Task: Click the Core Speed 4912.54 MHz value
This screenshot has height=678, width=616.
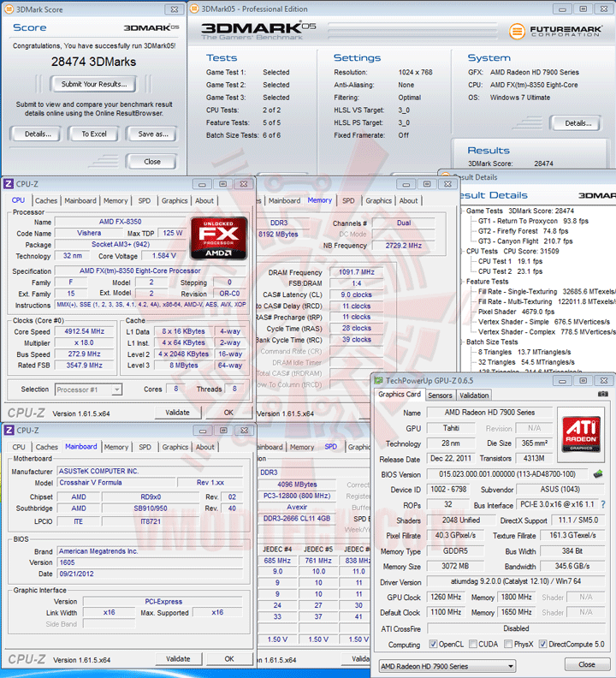Action: [x=85, y=331]
